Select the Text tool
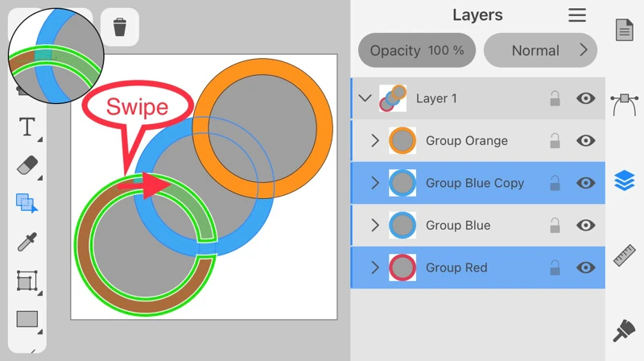Screen dimensions: 644x361 (27, 127)
